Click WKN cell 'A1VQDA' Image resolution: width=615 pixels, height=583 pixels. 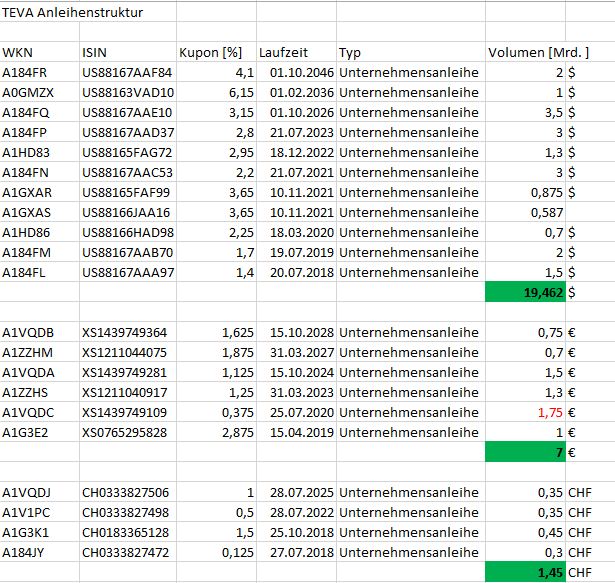click(x=40, y=372)
